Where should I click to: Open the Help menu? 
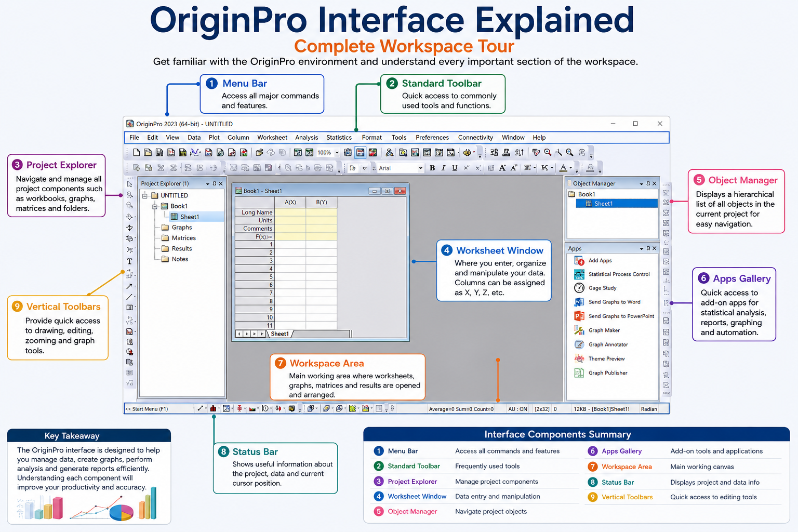(x=539, y=138)
